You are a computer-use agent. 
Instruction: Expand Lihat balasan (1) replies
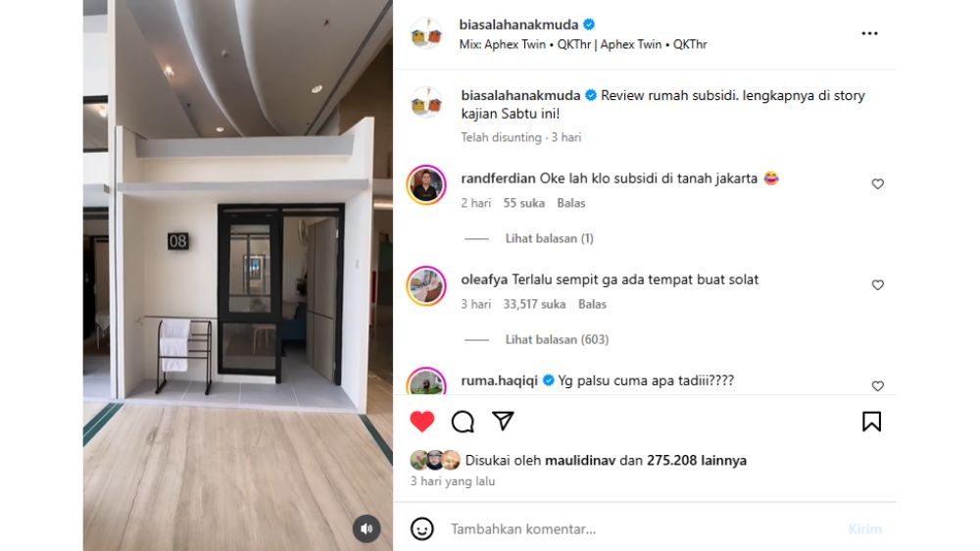click(x=550, y=238)
